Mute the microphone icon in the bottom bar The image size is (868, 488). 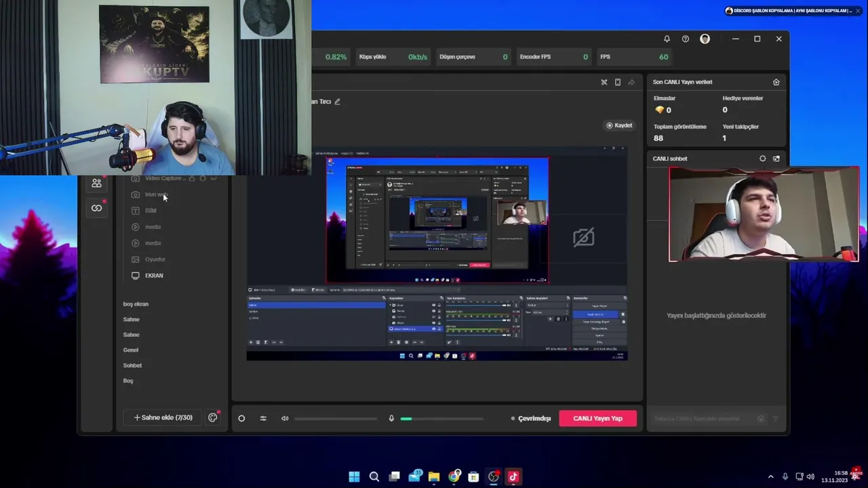(391, 418)
